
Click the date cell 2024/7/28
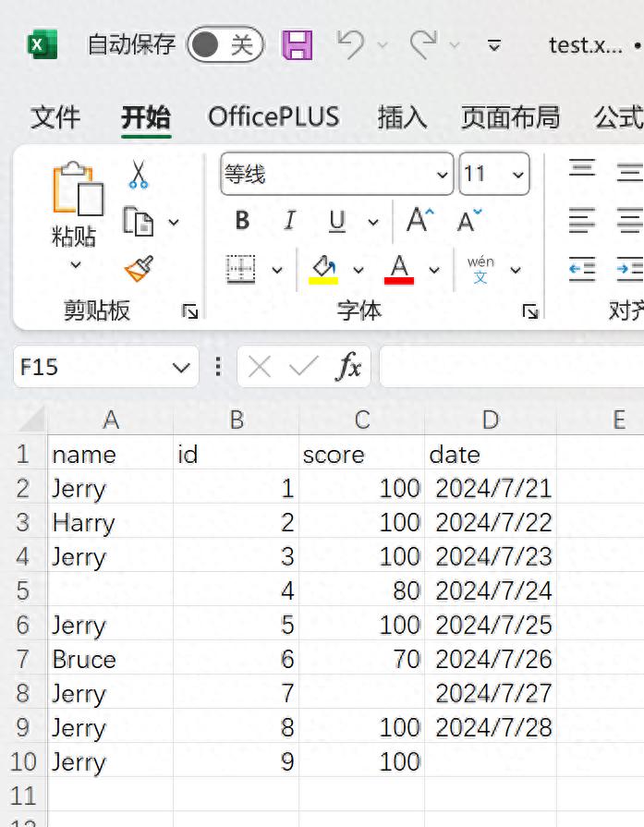coord(491,727)
